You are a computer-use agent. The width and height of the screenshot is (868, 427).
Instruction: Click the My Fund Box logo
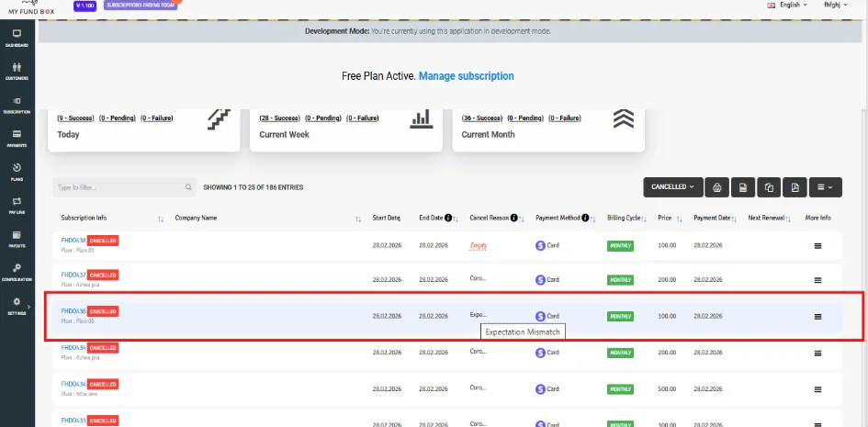point(31,7)
